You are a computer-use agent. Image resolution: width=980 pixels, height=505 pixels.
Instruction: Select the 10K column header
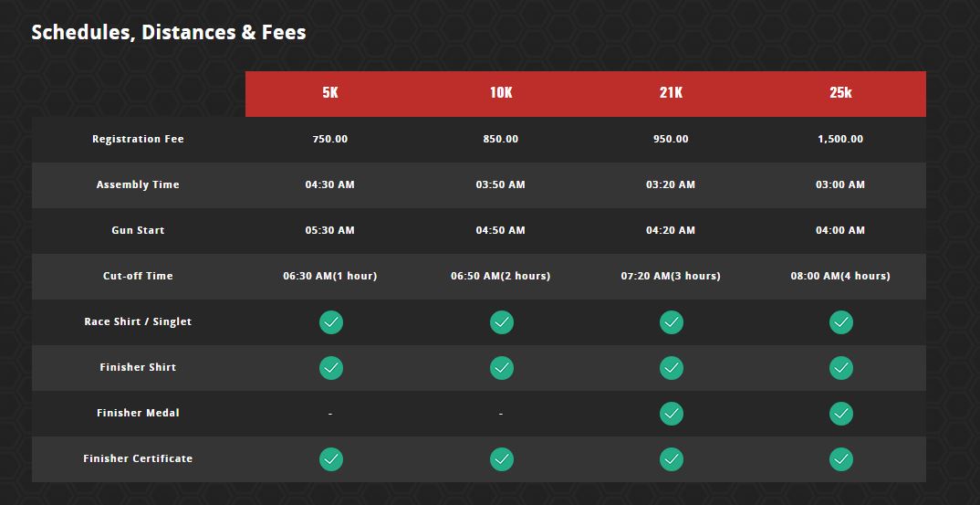pos(501,93)
